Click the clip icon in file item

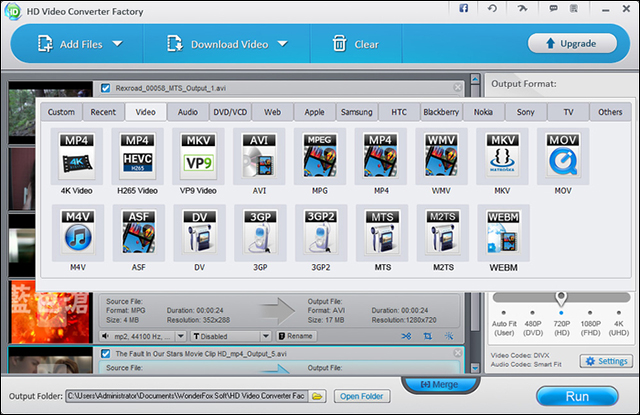coord(406,336)
